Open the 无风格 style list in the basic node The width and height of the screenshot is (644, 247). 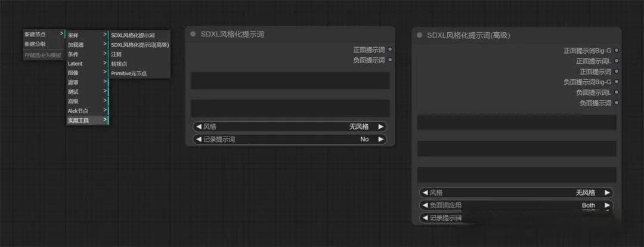[x=359, y=126]
